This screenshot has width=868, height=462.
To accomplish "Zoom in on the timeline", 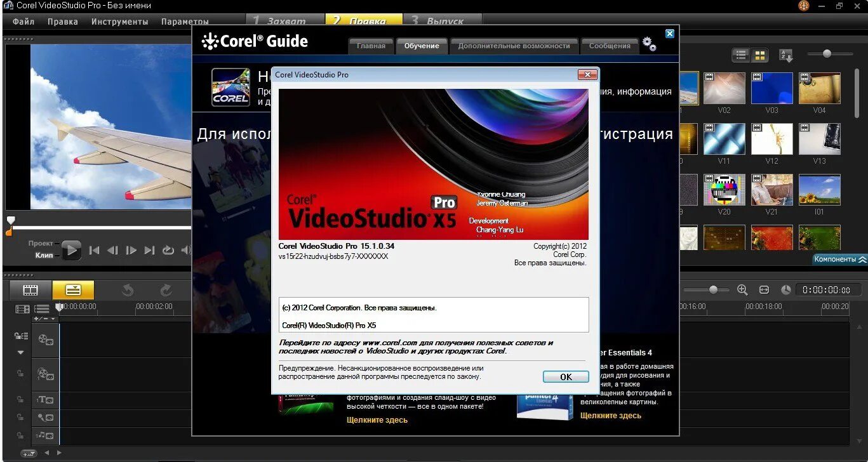I will 742,289.
